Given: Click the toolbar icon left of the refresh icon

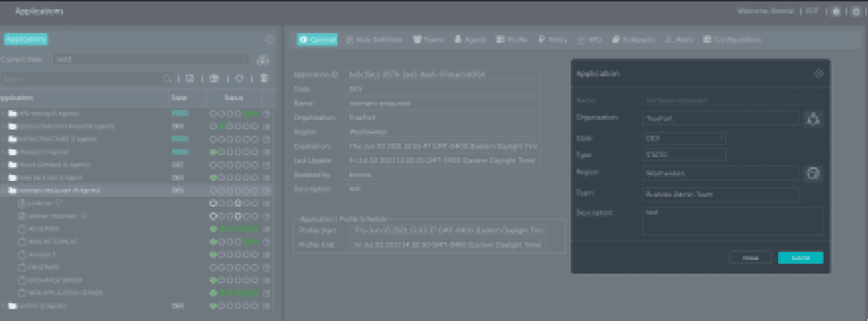Looking at the screenshot, I should pyautogui.click(x=214, y=78).
